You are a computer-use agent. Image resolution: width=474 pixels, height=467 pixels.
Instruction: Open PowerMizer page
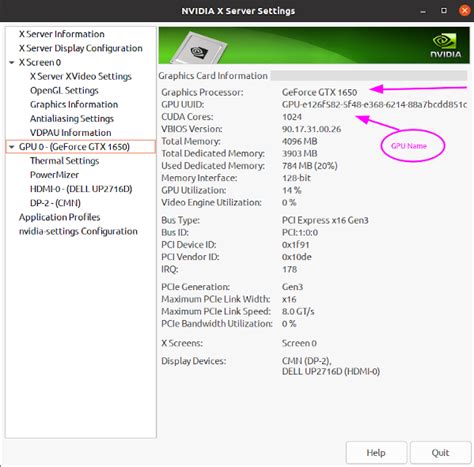coord(55,175)
